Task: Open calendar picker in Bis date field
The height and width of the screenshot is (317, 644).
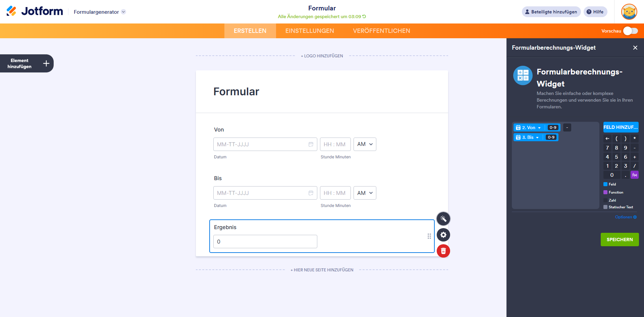Action: coord(311,193)
